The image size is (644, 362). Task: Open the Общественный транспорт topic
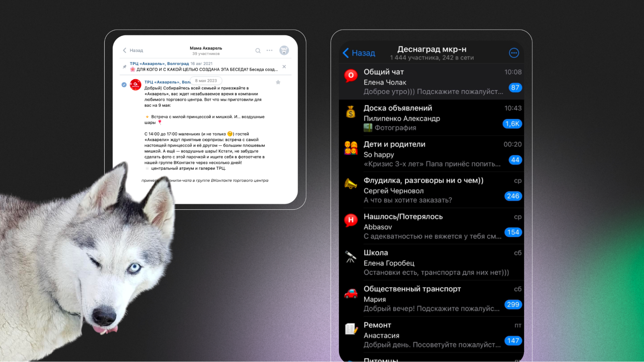coord(431,299)
